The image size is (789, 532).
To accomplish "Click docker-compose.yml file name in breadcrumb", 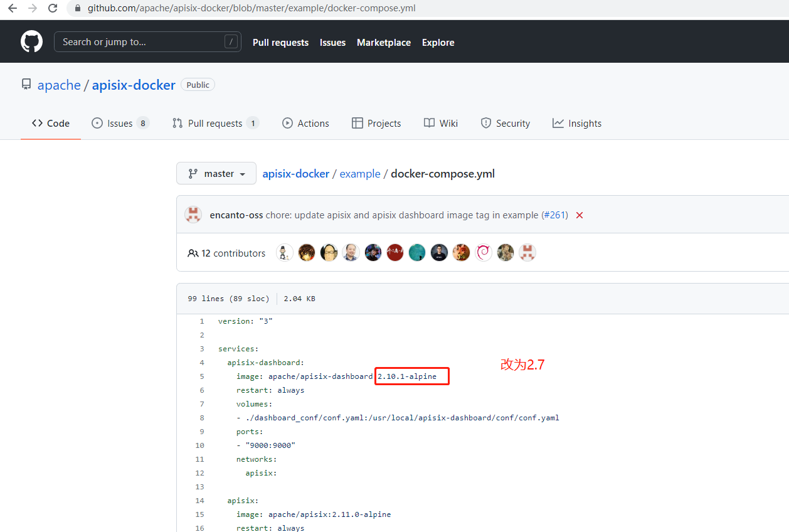I will click(x=443, y=174).
